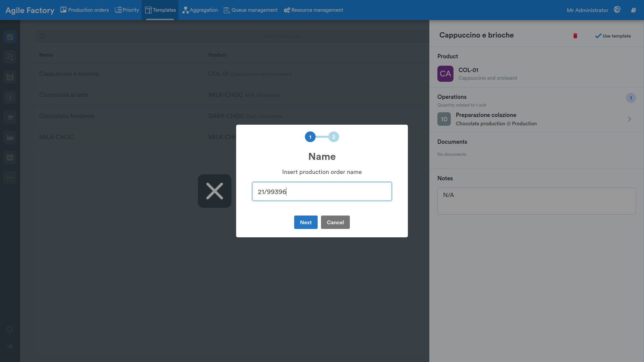Select the Cappuccino e brioche row
The width and height of the screenshot is (644, 362).
point(231,74)
